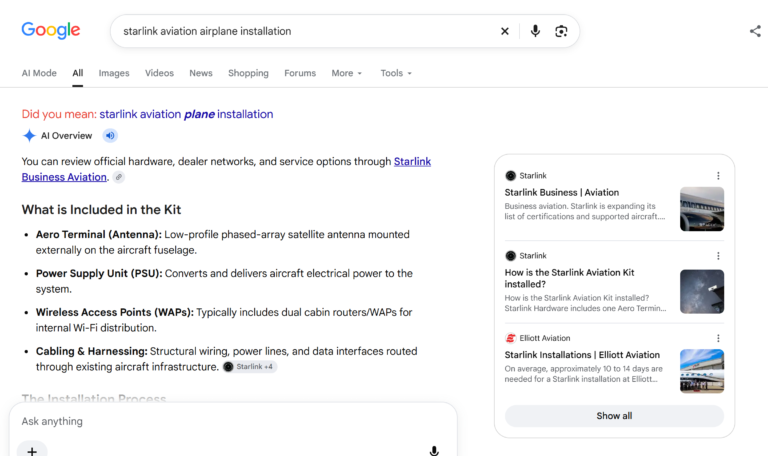Click the share icon at top right

click(x=755, y=31)
